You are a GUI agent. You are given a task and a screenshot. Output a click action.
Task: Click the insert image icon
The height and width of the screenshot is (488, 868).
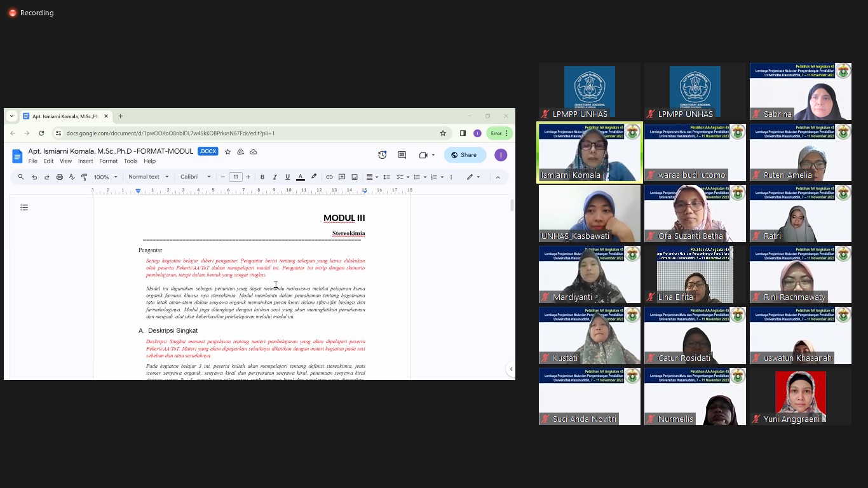[355, 177]
